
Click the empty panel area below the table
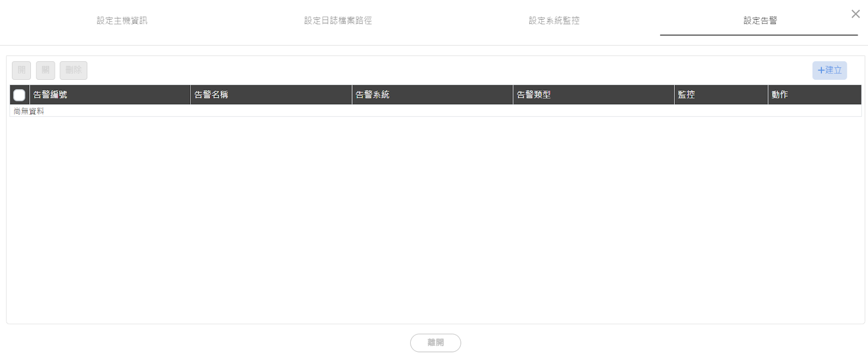[436, 220]
